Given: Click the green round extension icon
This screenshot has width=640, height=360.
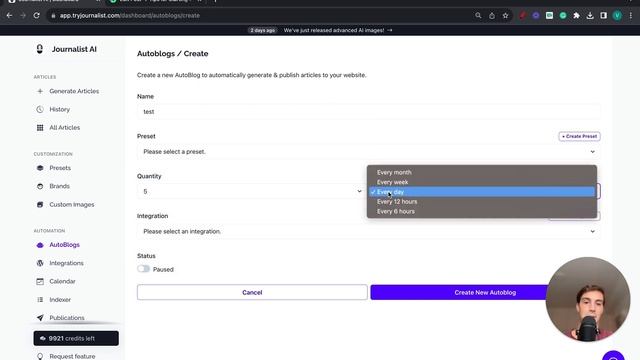Looking at the screenshot, I should tap(563, 16).
